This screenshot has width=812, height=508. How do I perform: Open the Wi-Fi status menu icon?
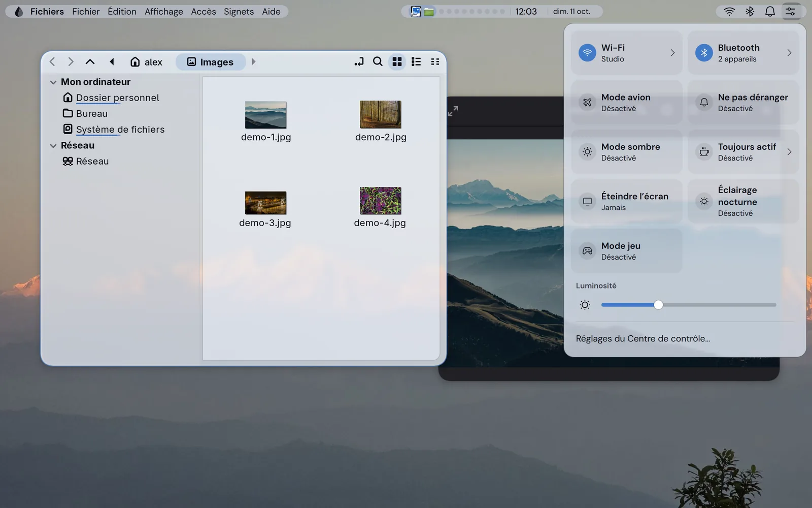pos(729,12)
